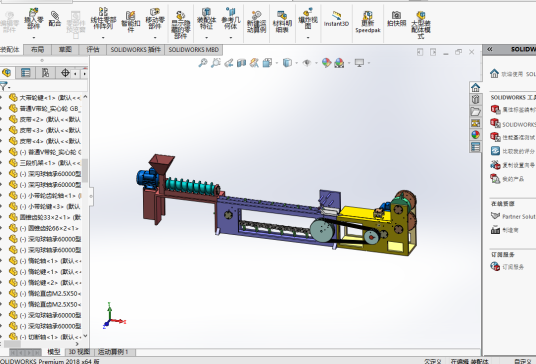Open the SOLIDWORKS 插件 tab
This screenshot has width=536, height=364.
click(135, 50)
